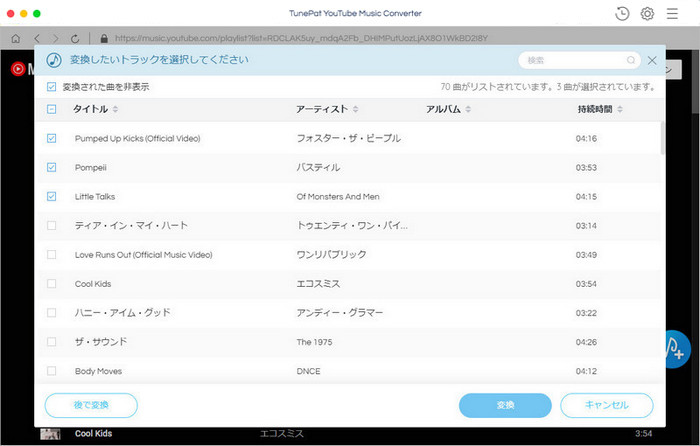Click duration 04:16

pos(586,138)
